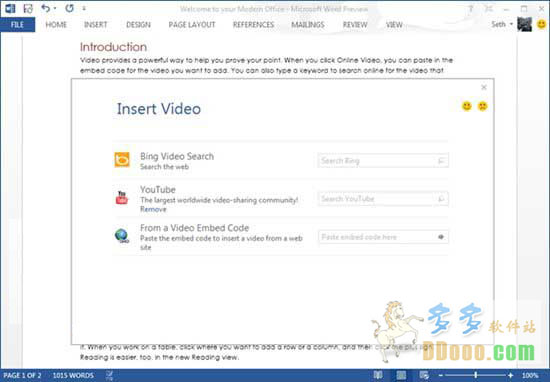Click the zoom slider handle
Image resolution: width=550 pixels, height=382 pixels.
click(476, 375)
